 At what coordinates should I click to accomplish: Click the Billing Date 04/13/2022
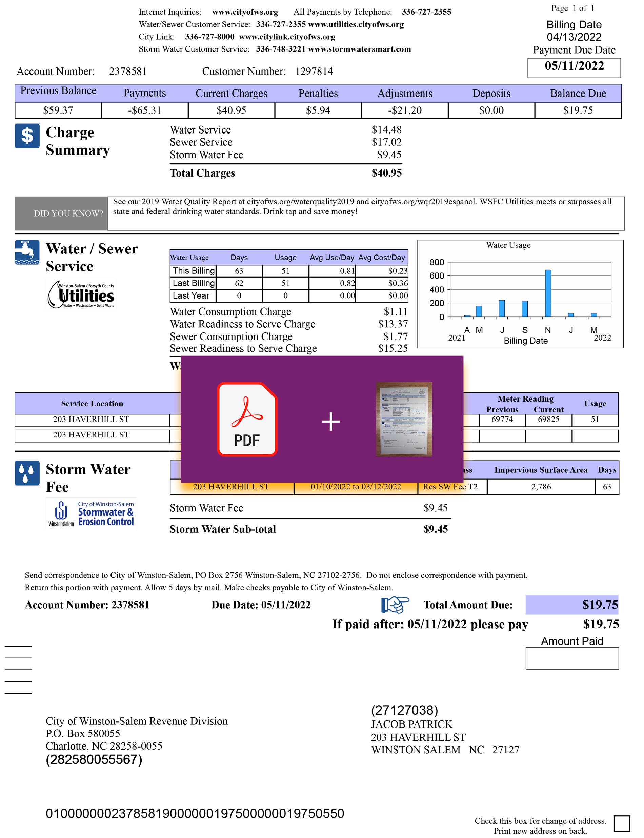click(x=574, y=37)
